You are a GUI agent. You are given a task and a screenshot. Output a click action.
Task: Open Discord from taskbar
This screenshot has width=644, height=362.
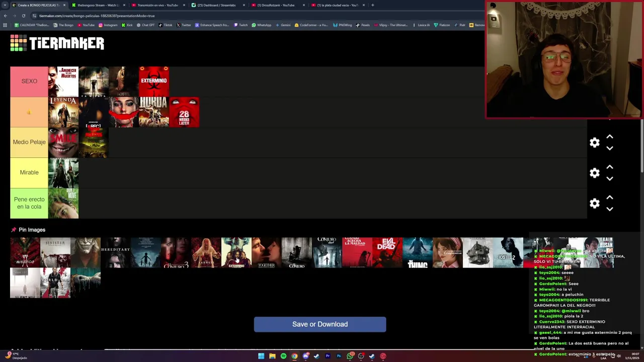305,356
